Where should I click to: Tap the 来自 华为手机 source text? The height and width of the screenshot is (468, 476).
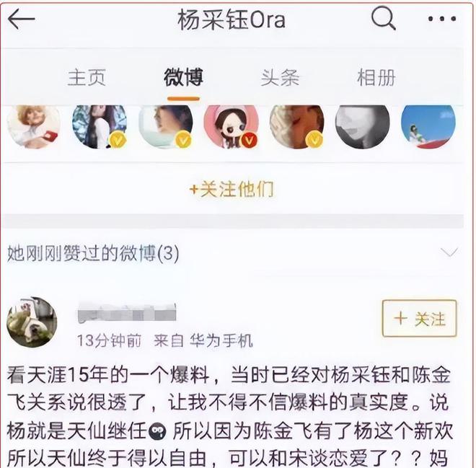203,340
